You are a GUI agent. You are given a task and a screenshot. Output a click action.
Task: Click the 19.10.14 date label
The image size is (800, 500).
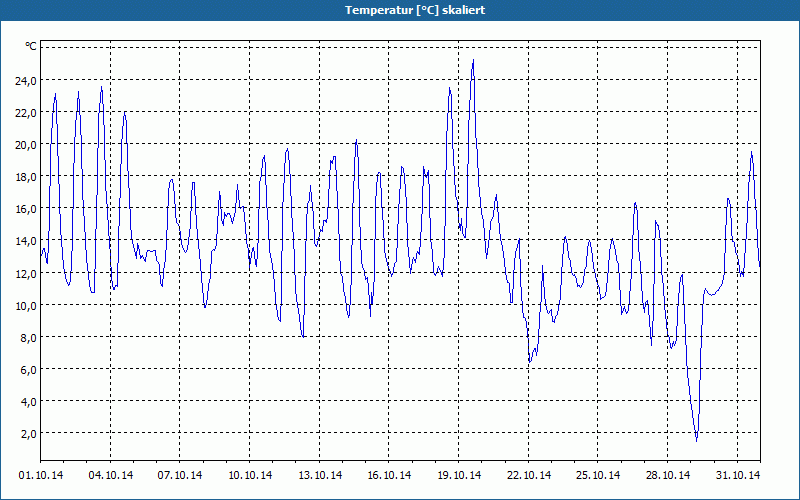459,475
